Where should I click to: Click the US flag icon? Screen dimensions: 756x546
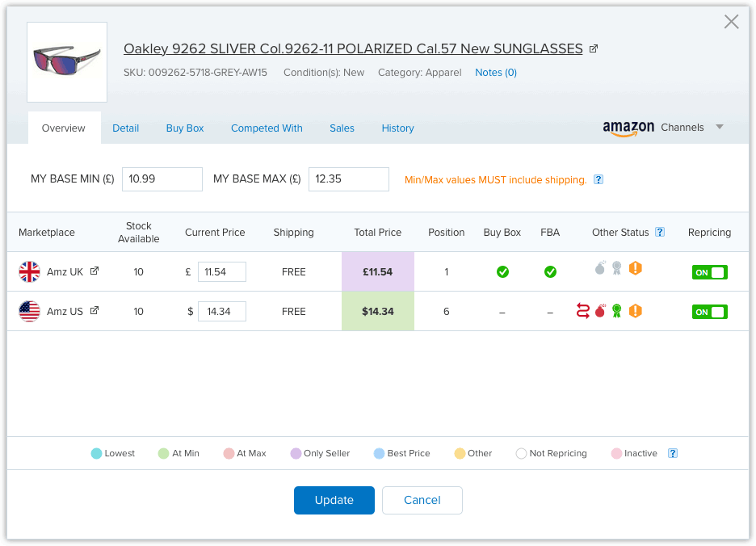pyautogui.click(x=29, y=311)
